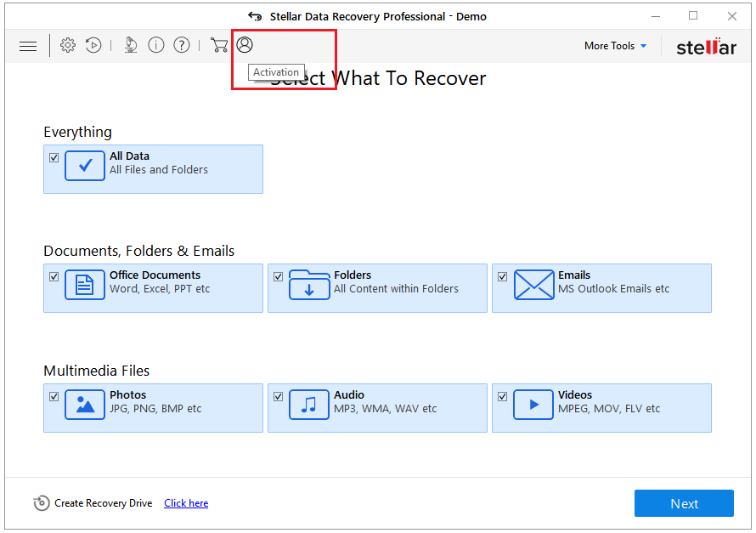756x533 pixels.
Task: Uncheck the Office Documents checkbox
Action: pyautogui.click(x=54, y=277)
